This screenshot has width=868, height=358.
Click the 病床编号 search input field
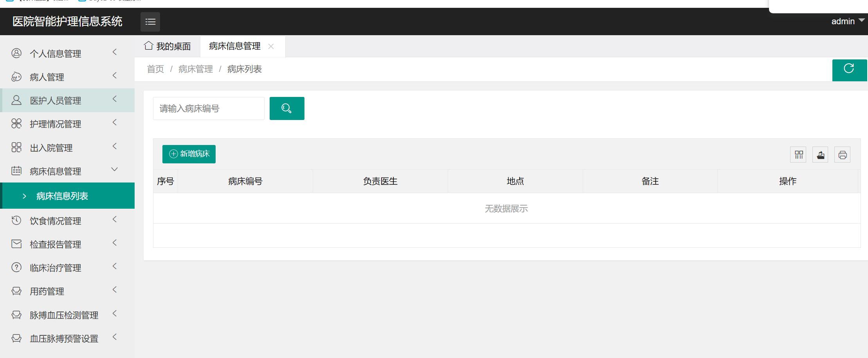(208, 108)
